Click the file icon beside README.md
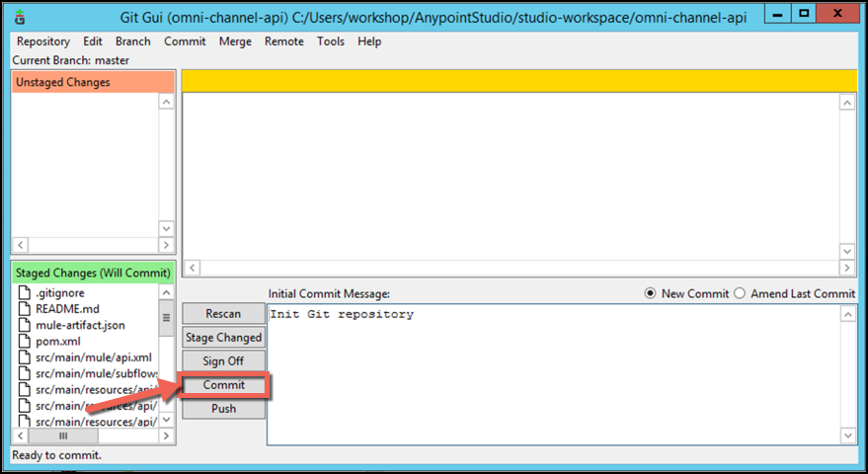The height and width of the screenshot is (474, 868). (x=25, y=309)
